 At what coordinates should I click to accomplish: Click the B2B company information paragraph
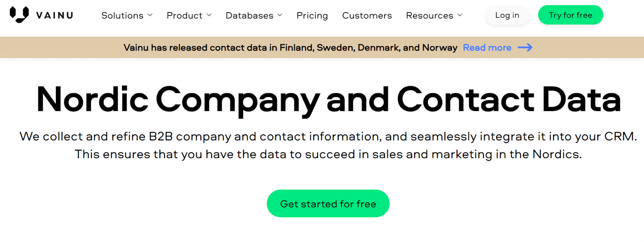pyautogui.click(x=328, y=145)
